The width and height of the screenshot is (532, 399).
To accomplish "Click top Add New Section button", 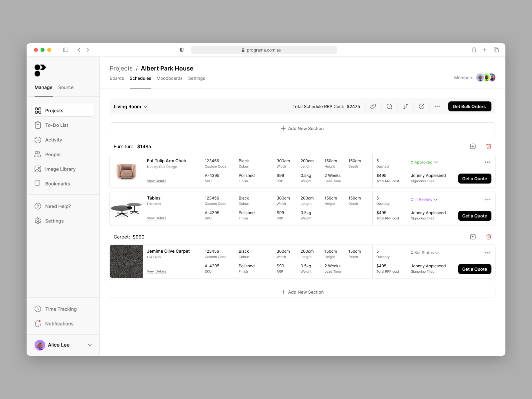I will [x=303, y=128].
